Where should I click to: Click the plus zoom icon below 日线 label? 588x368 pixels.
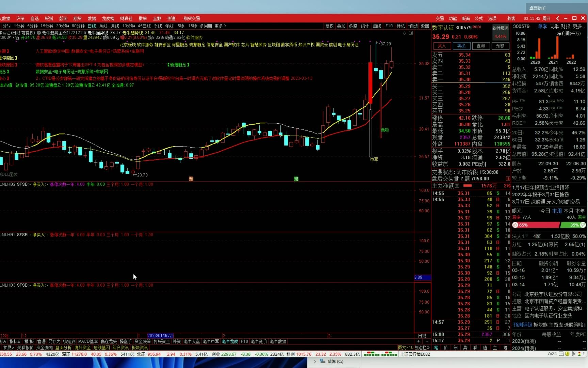point(419,341)
